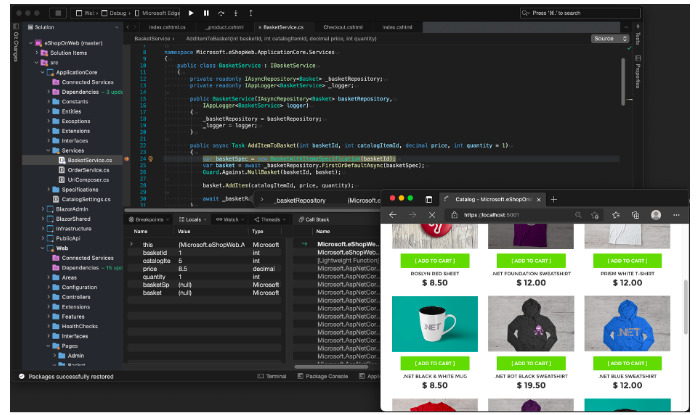The width and height of the screenshot is (698, 415).
Task: Select the Call Stack pad tab
Action: click(314, 220)
